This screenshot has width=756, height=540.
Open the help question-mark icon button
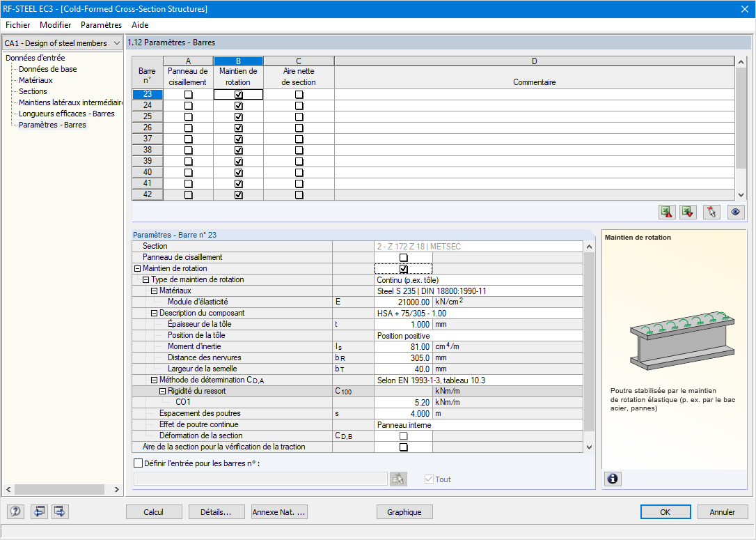pyautogui.click(x=15, y=511)
